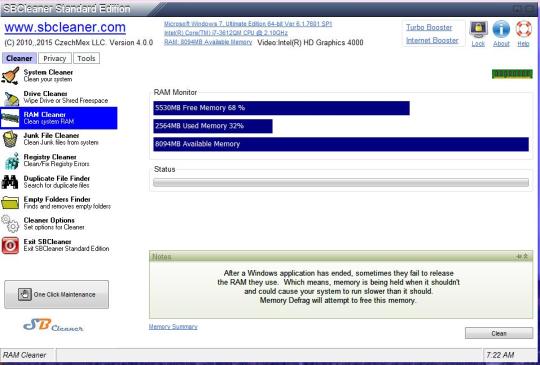The height and width of the screenshot is (365, 540).
Task: Switch to the Cleaner tab
Action: (x=19, y=58)
